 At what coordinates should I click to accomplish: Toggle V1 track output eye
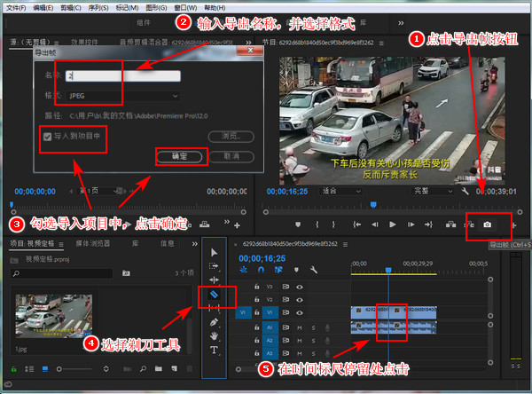(300, 313)
